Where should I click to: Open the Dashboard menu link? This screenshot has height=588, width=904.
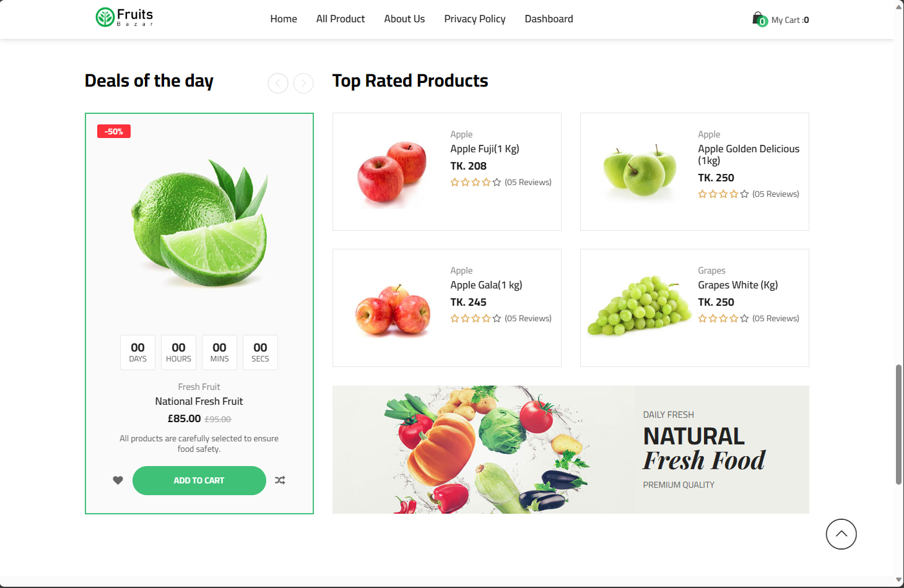[549, 19]
